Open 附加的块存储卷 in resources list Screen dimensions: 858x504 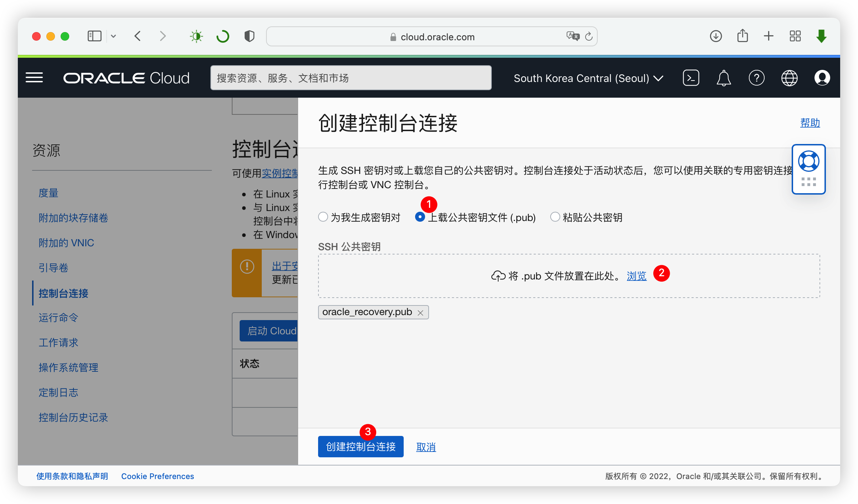(73, 218)
